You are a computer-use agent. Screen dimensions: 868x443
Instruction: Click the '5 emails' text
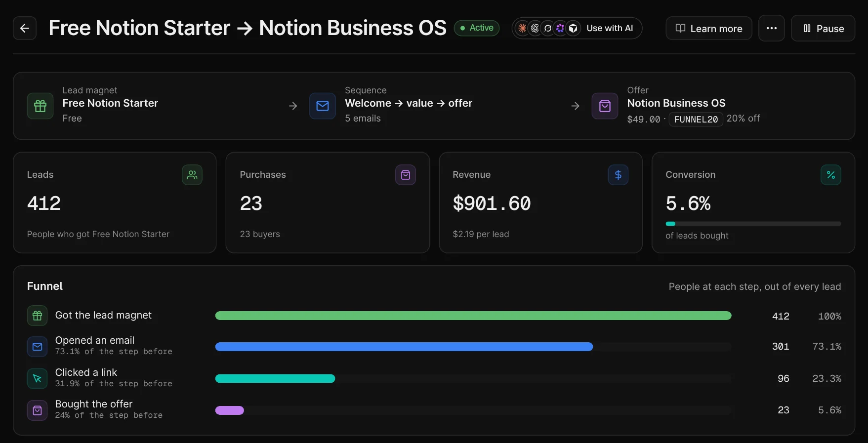(363, 119)
